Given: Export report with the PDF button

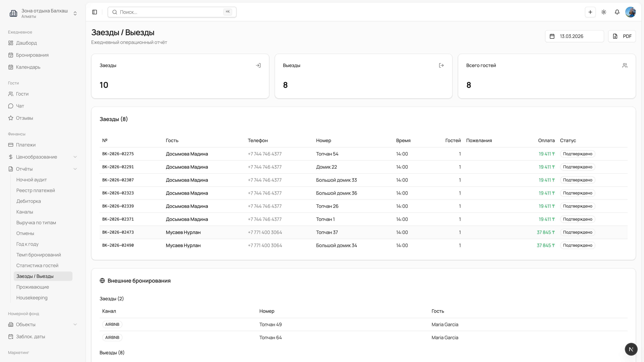Looking at the screenshot, I should tap(622, 36).
